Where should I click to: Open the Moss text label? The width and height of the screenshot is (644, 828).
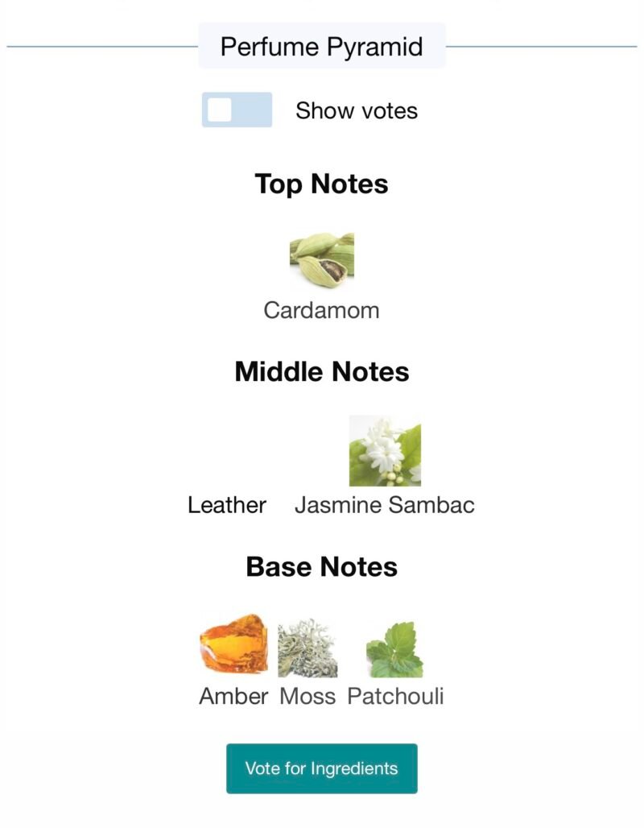[308, 696]
